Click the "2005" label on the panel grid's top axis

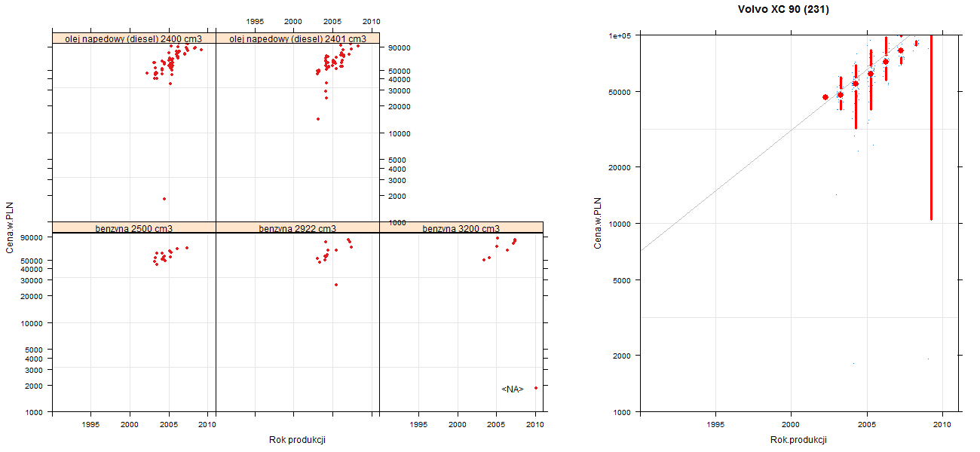click(x=332, y=21)
